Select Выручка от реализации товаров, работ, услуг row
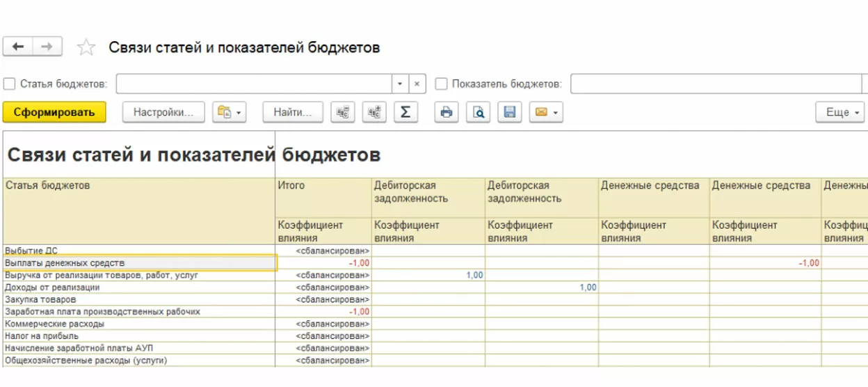The width and height of the screenshot is (868, 387). pos(139,275)
